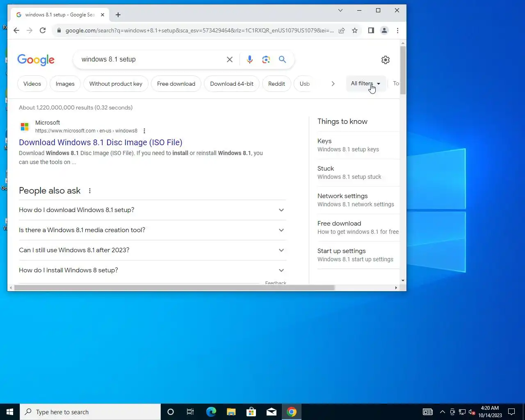Click the Feedback link below questions
The image size is (525, 420).
(x=276, y=283)
